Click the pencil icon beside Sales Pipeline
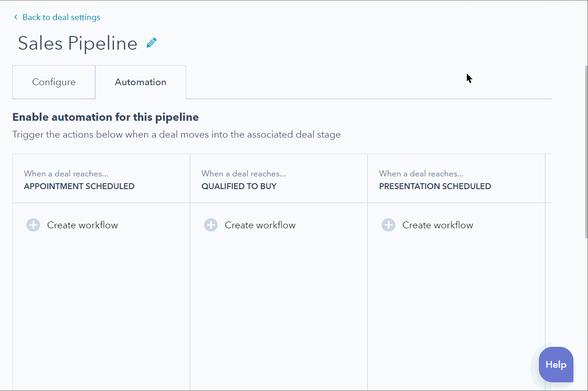This screenshot has height=391, width=588. [152, 43]
